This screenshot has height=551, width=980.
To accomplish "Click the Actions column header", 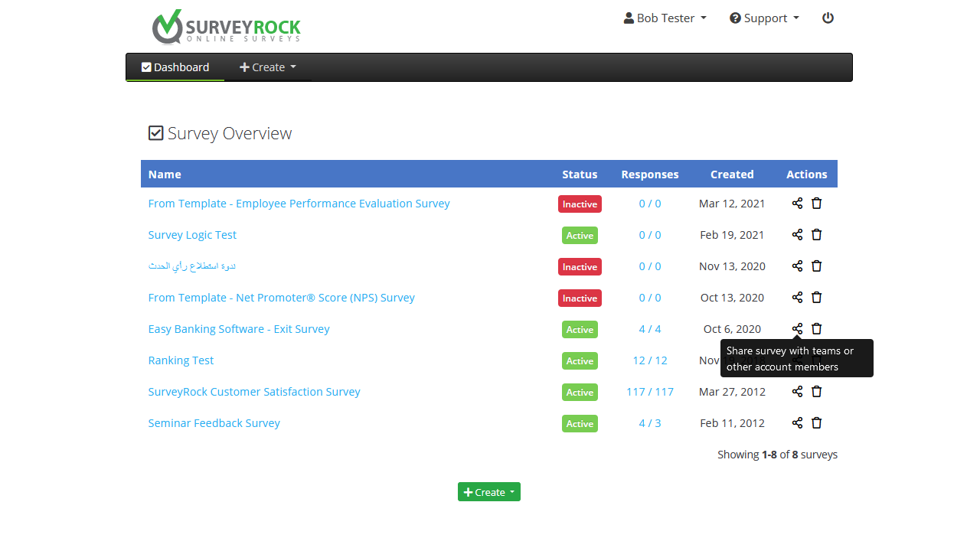I will click(x=807, y=174).
